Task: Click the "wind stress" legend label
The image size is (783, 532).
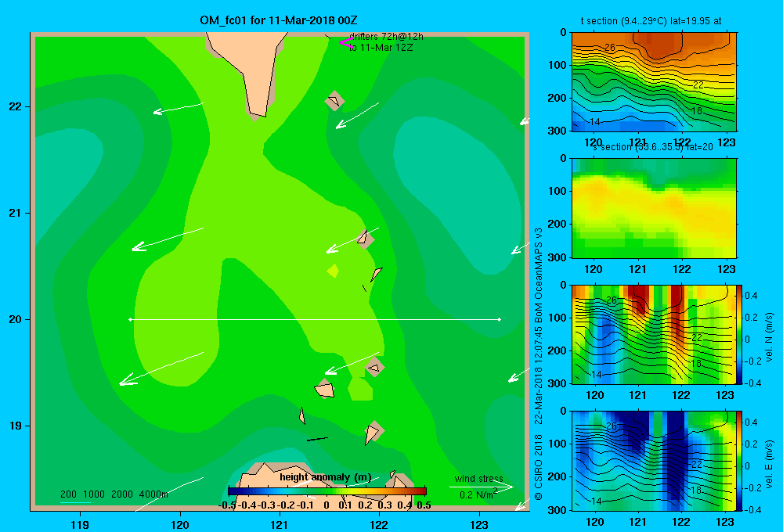Action: 478,478
